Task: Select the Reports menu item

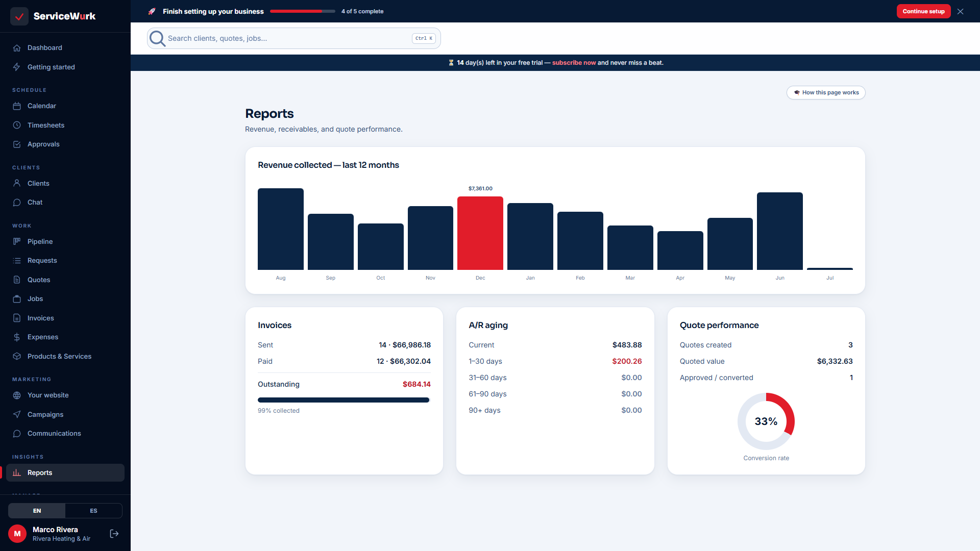Action: tap(65, 473)
